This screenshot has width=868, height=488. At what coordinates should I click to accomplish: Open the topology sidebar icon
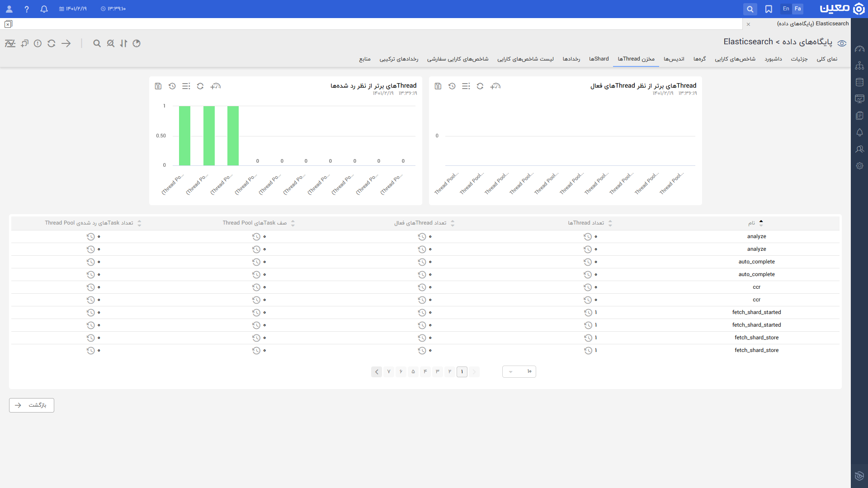point(859,66)
